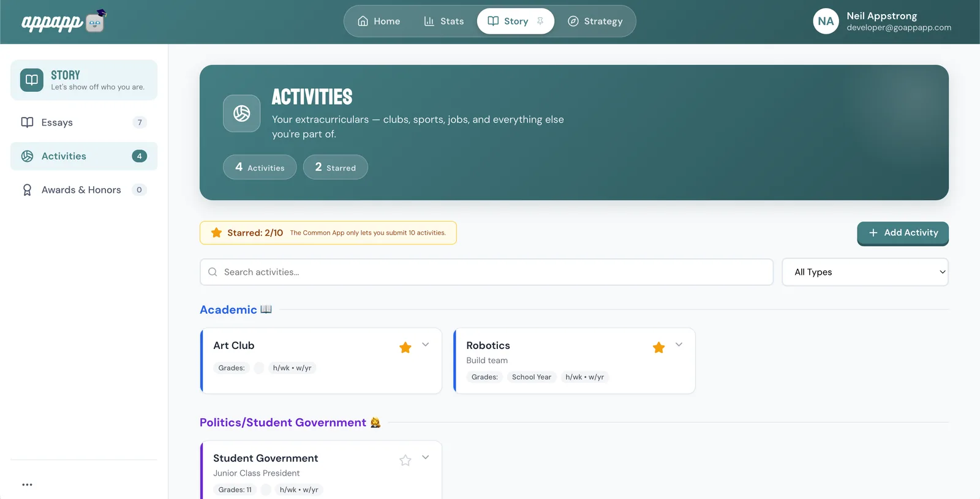This screenshot has width=980, height=499.
Task: Click the Neil Appstrong account name
Action: pos(881,16)
